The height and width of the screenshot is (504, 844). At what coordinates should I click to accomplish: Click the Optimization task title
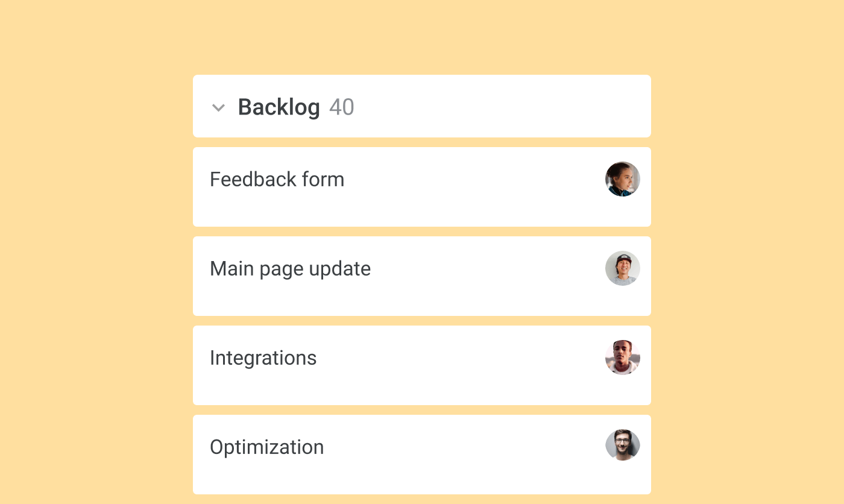pos(266,447)
